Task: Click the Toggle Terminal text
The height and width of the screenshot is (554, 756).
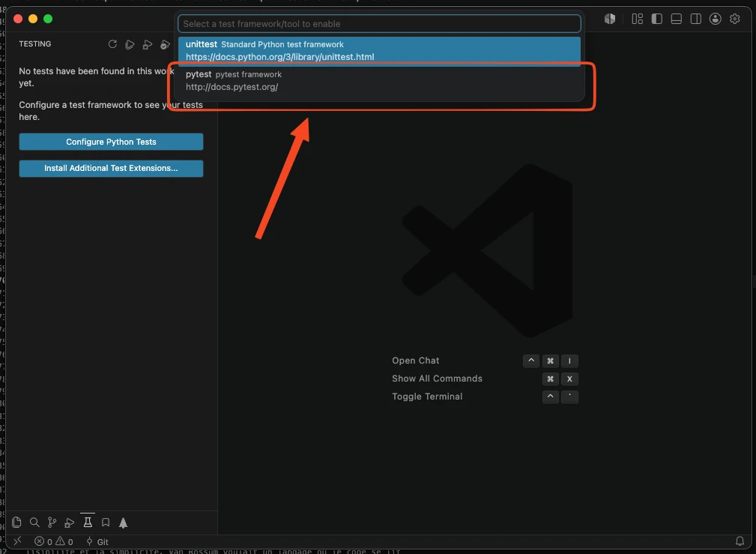Action: [x=427, y=397]
